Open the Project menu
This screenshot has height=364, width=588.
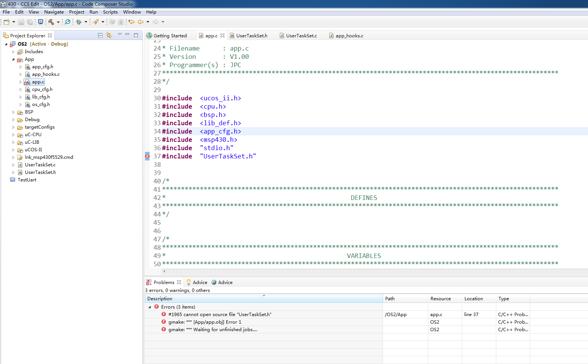tap(76, 12)
